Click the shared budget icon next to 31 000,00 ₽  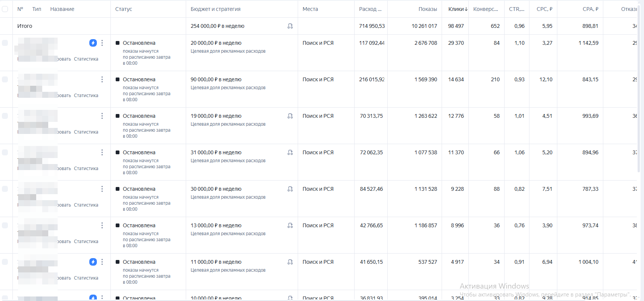[x=290, y=152]
